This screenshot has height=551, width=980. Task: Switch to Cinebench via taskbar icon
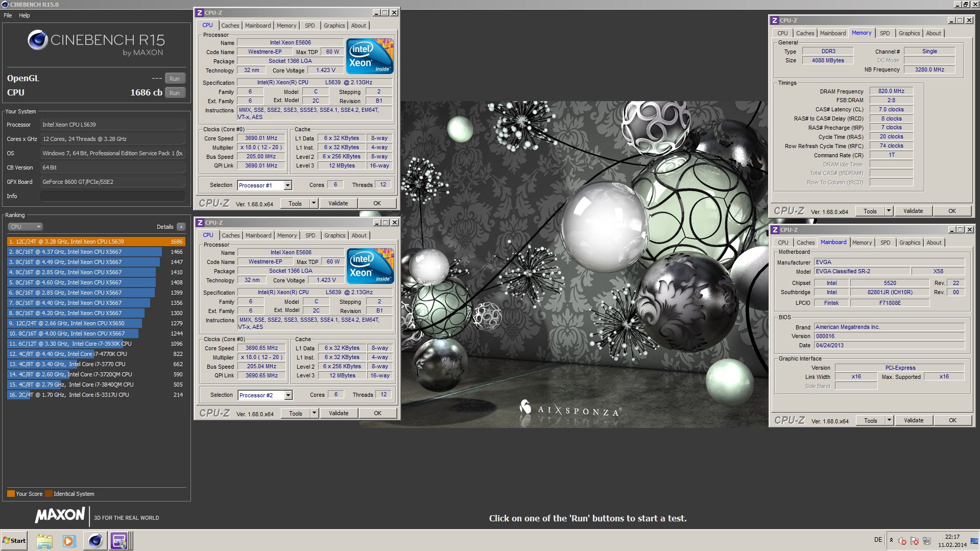pos(95,541)
